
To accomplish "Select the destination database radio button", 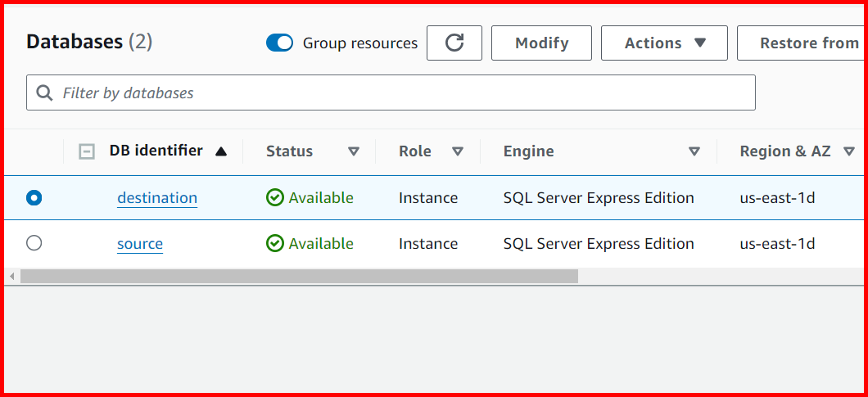I will click(34, 197).
